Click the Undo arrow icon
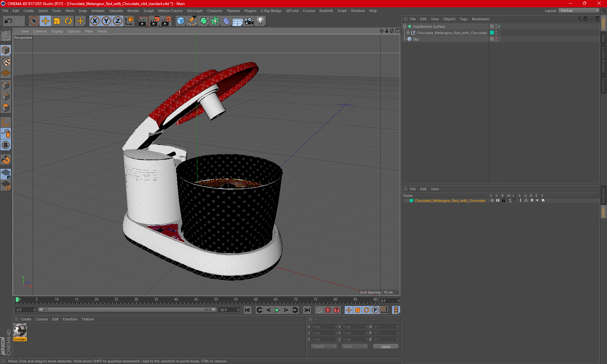The image size is (607, 364). pos(9,21)
